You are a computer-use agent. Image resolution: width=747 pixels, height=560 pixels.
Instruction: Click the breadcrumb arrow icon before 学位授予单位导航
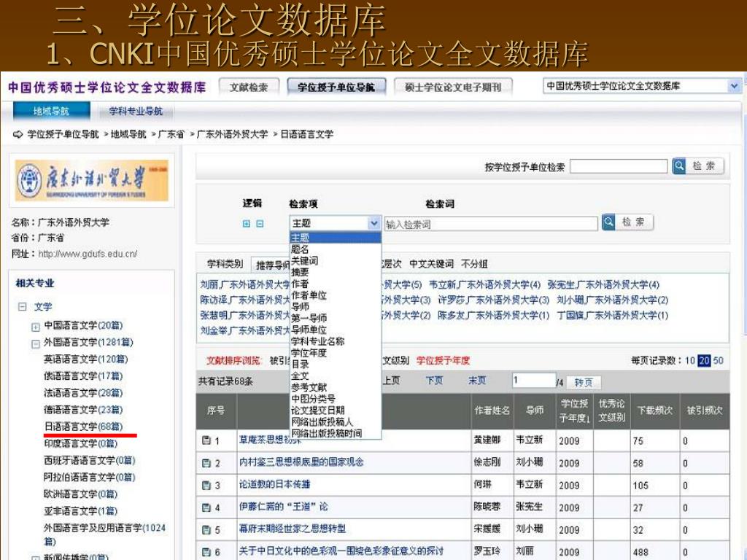18,134
